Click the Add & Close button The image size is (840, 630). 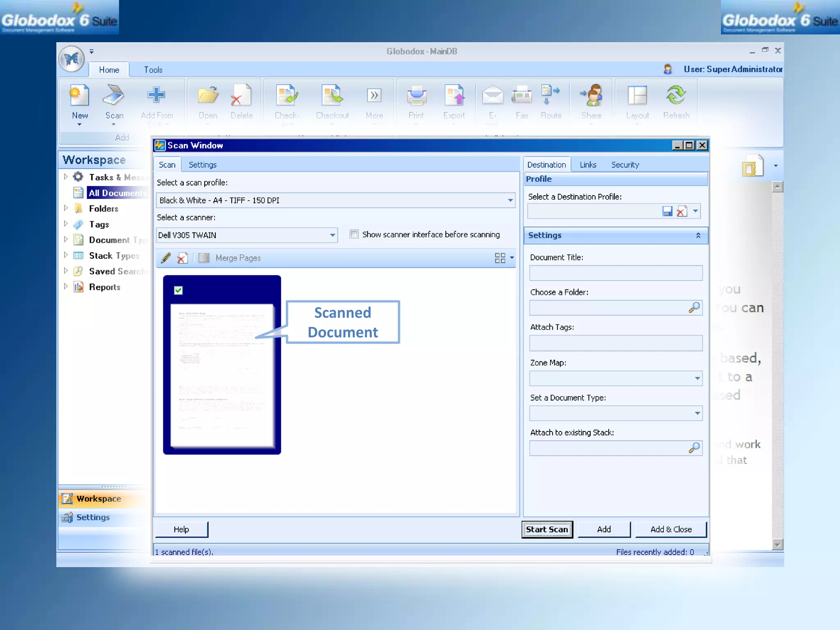pyautogui.click(x=671, y=529)
